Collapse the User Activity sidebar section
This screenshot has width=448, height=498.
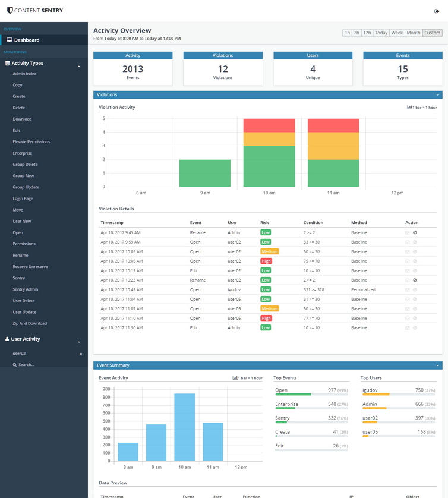79,342
